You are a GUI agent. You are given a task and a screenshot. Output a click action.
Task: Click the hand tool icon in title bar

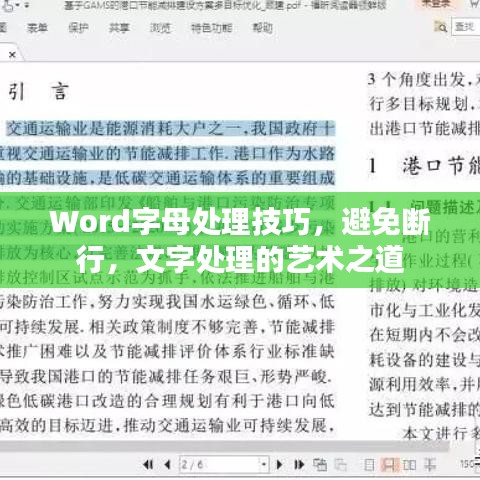click(9, 5)
